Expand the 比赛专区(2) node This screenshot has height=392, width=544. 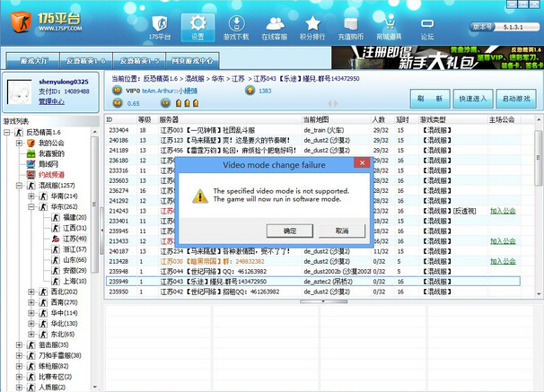click(19, 377)
